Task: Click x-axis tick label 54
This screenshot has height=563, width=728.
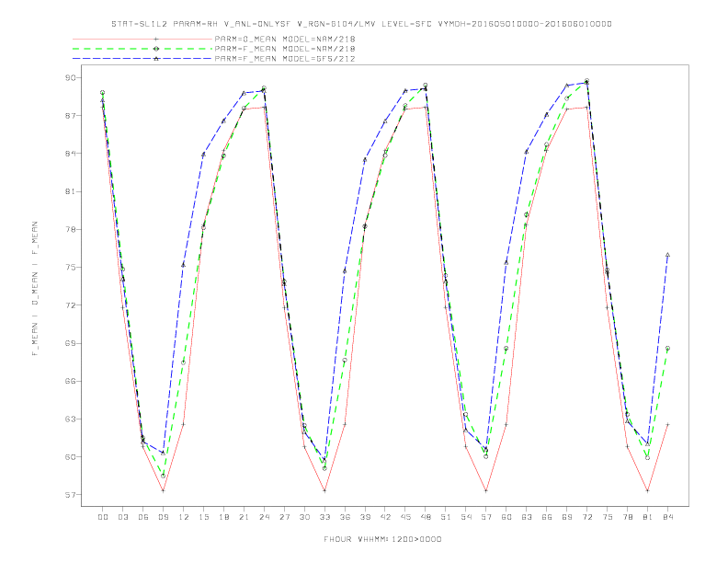Action: click(x=466, y=517)
